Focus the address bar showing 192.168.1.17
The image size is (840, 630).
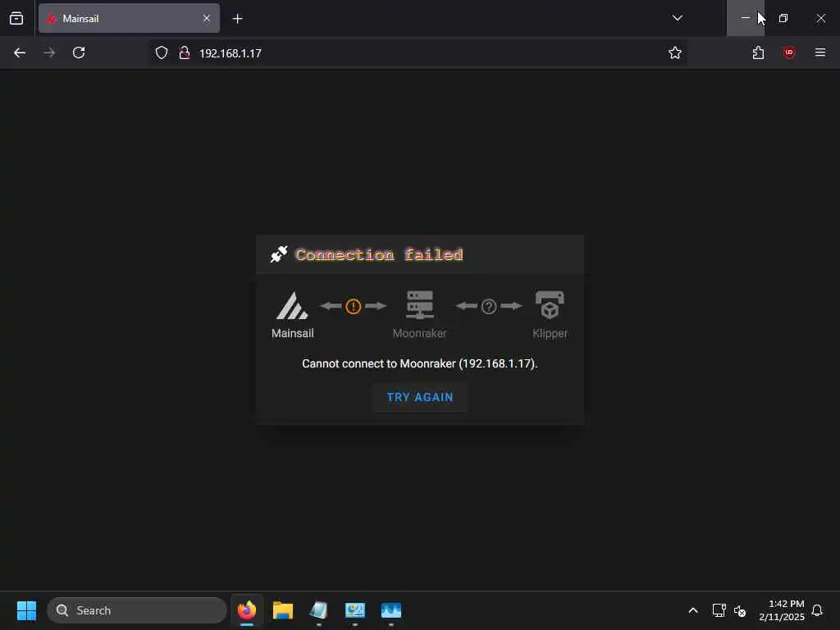point(419,52)
